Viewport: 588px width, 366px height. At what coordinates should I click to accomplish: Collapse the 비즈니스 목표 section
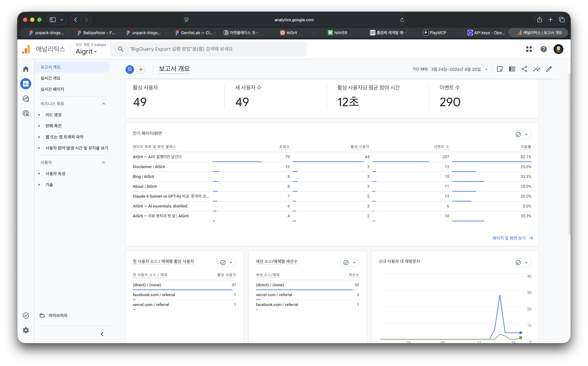point(104,104)
